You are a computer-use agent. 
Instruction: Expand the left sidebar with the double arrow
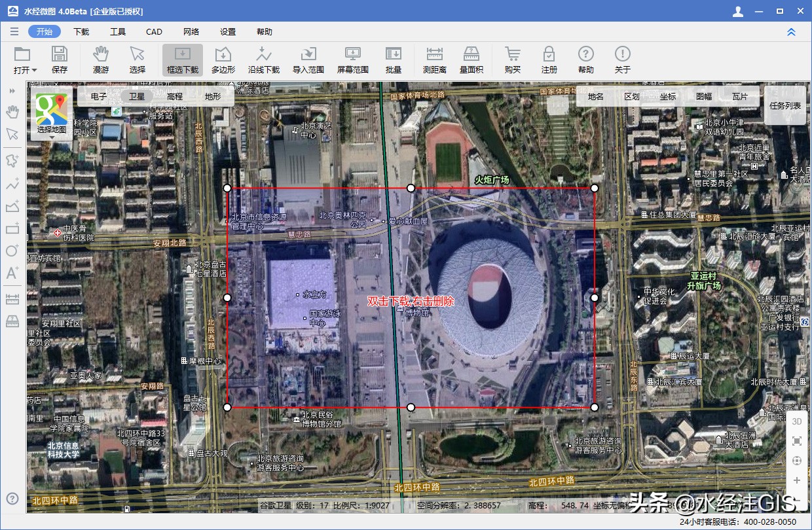[12, 91]
